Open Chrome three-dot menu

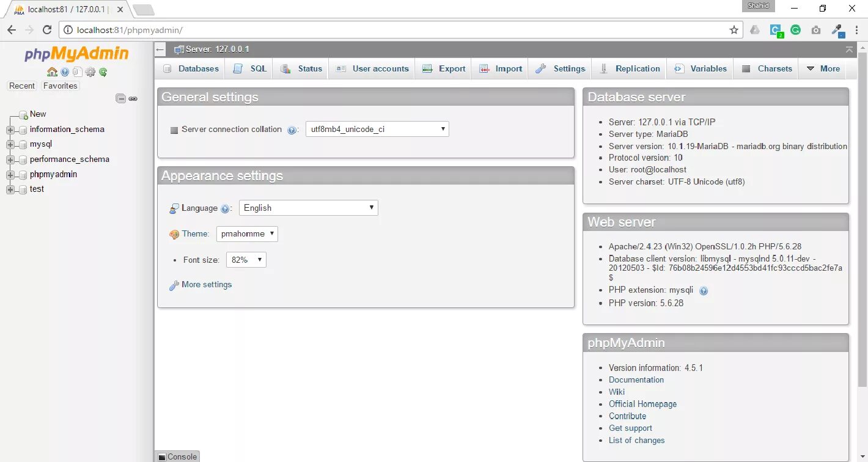coord(856,30)
